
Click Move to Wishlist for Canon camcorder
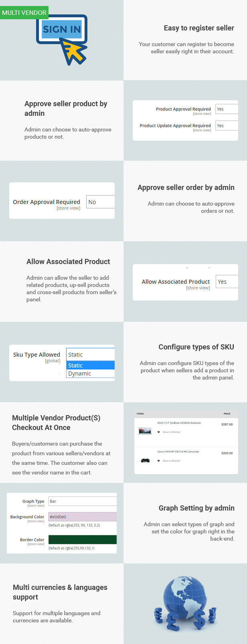(172, 461)
